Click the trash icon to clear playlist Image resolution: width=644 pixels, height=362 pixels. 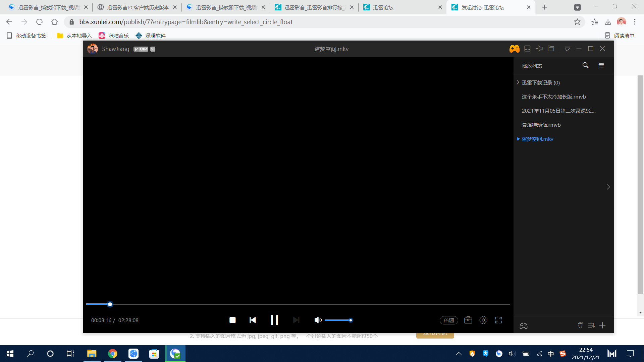coord(580,325)
